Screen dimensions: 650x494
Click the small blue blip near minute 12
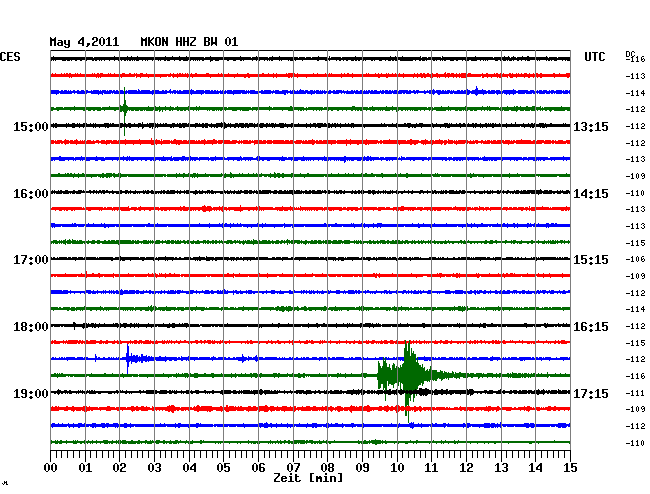click(477, 92)
